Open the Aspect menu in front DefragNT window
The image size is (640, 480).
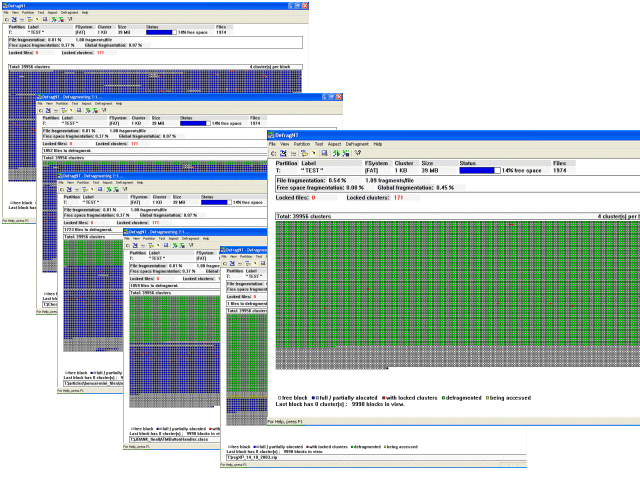click(334, 144)
